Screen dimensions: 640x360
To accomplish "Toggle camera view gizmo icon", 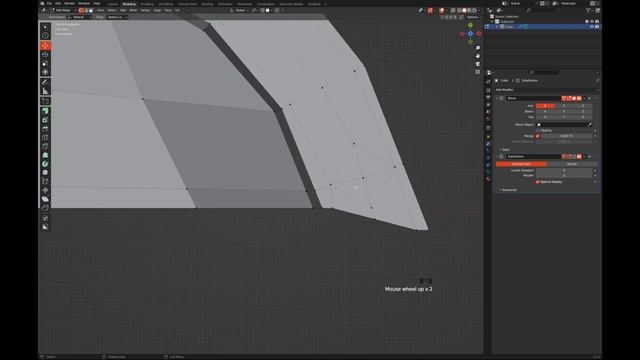I will coord(478,64).
